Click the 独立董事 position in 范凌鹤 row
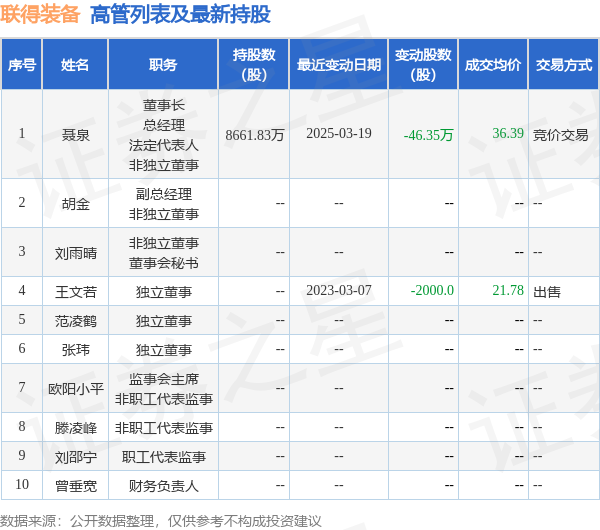The image size is (600, 530). click(x=164, y=321)
